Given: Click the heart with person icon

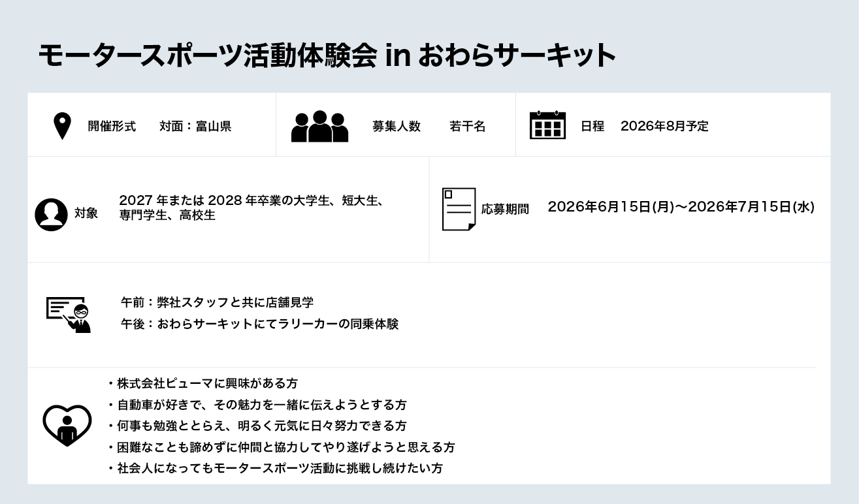Looking at the screenshot, I should click(x=67, y=425).
